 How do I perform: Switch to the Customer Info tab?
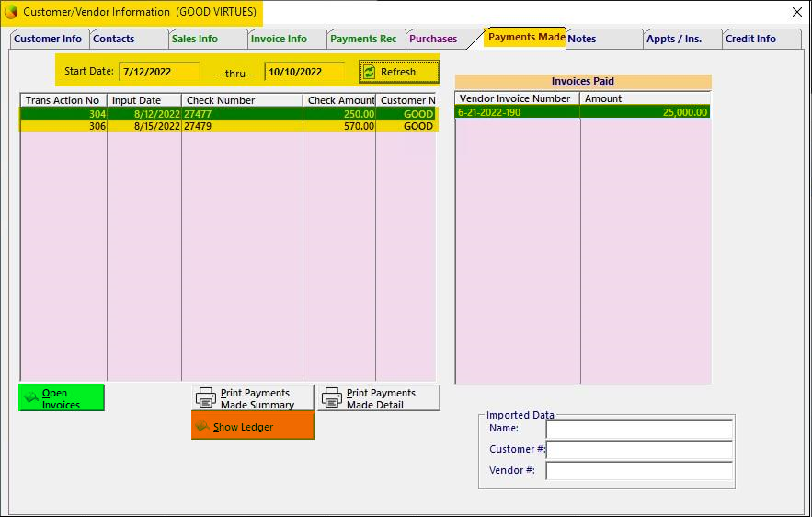pos(48,39)
